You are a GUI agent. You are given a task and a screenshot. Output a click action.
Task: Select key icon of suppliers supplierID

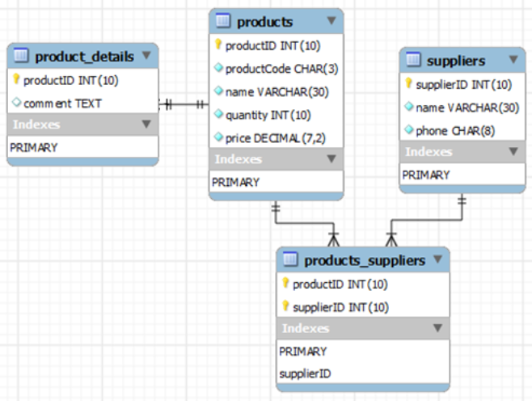tap(408, 82)
